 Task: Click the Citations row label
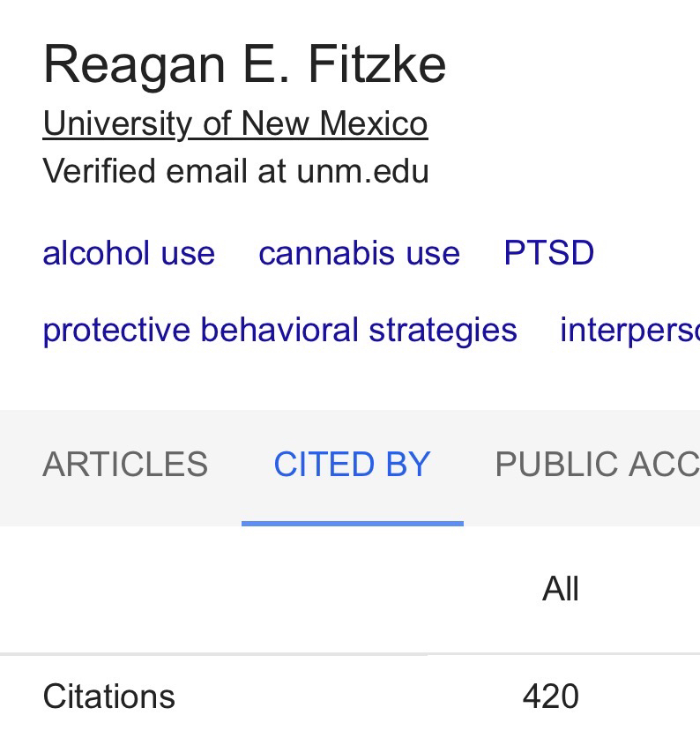[109, 697]
